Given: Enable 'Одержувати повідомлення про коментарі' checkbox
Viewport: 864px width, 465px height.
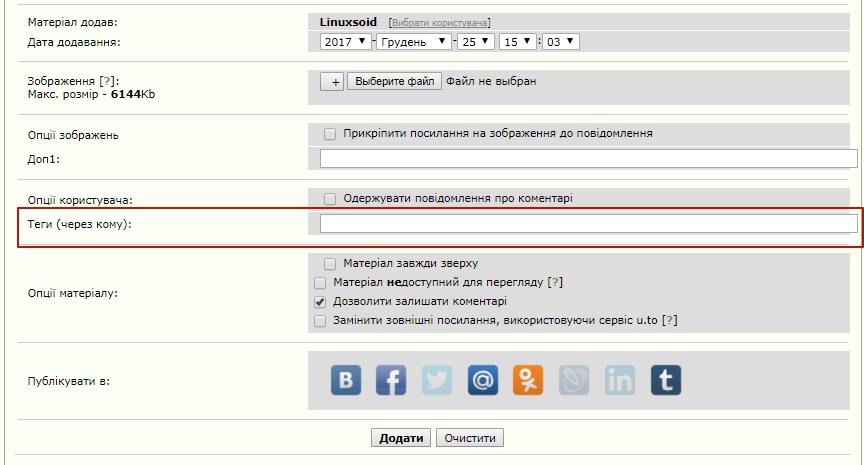Looking at the screenshot, I should point(330,199).
